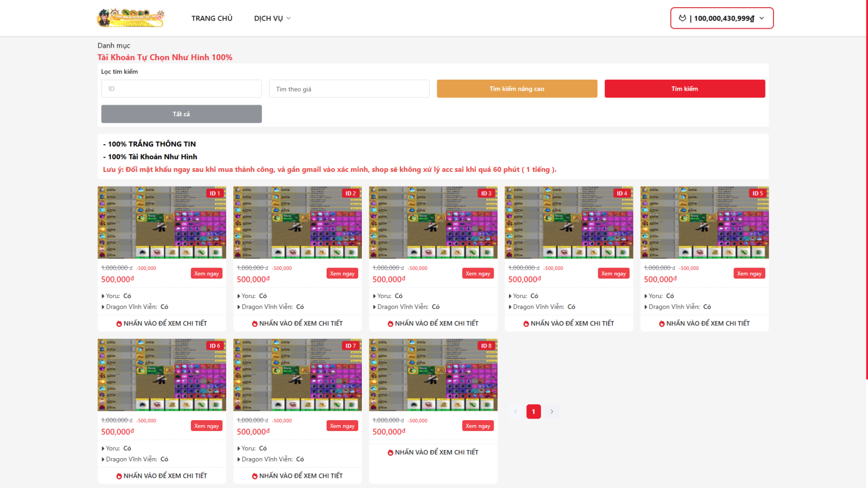Image resolution: width=868 pixels, height=488 pixels.
Task: Click the Danh mục heading label
Action: tap(114, 46)
